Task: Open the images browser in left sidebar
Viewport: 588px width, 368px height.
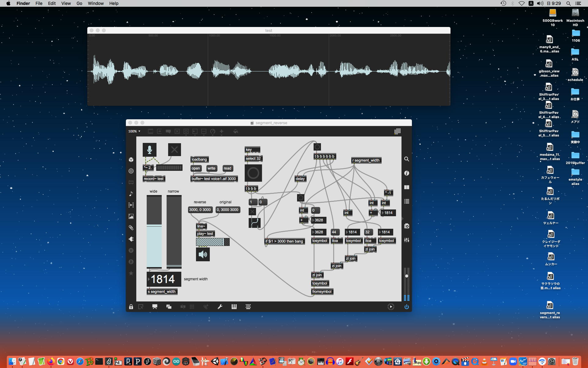Action: click(x=131, y=217)
